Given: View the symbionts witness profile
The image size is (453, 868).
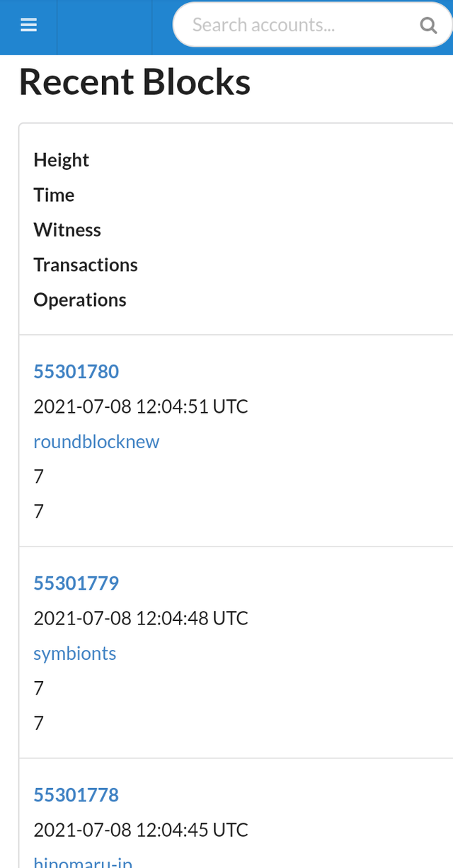Looking at the screenshot, I should pos(74,652).
